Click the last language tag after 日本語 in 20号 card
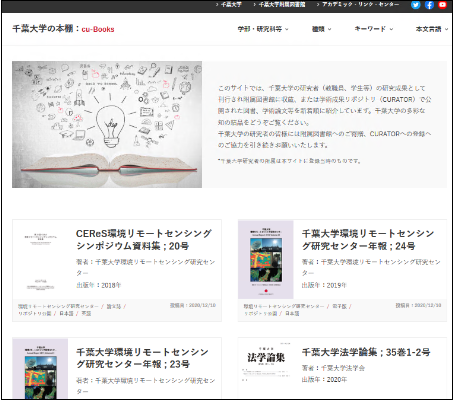453x400 pixels. pyautogui.click(x=86, y=313)
